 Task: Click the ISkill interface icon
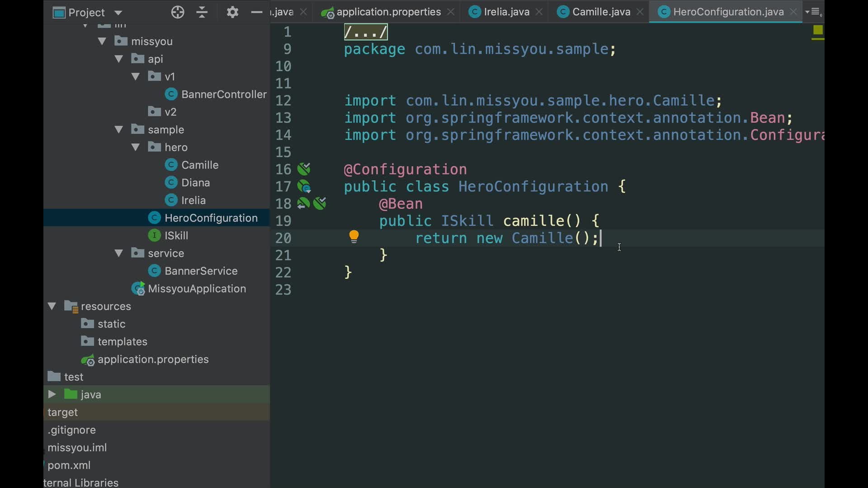coord(154,235)
